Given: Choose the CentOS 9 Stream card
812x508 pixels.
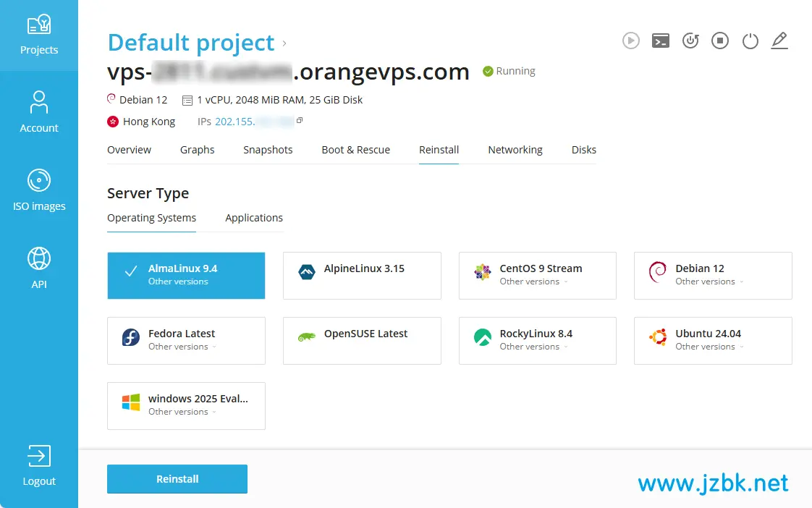Looking at the screenshot, I should (x=538, y=276).
